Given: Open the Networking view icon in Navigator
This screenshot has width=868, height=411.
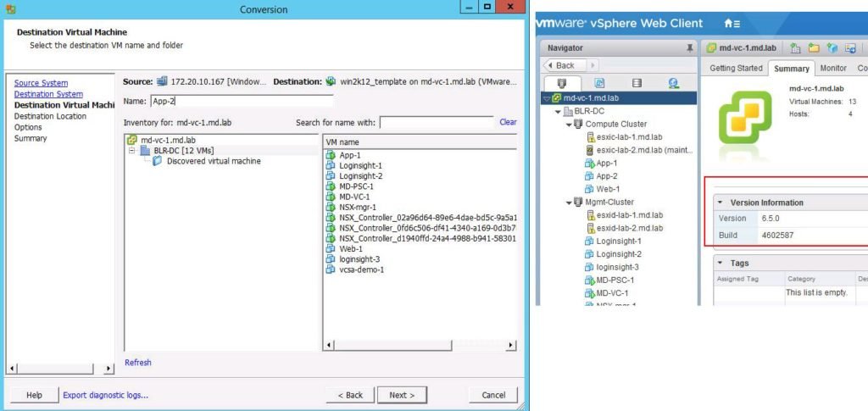Looking at the screenshot, I should (x=674, y=83).
